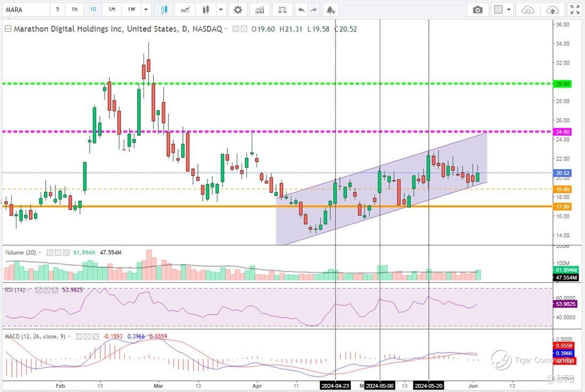Hide the Volume indicator via eye icon
This screenshot has width=585, height=392.
pyautogui.click(x=50, y=252)
